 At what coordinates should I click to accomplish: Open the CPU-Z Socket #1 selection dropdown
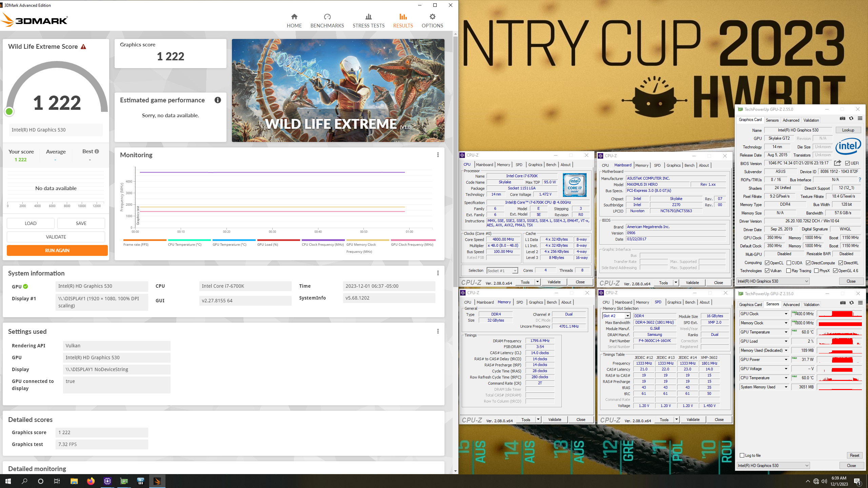pos(502,270)
